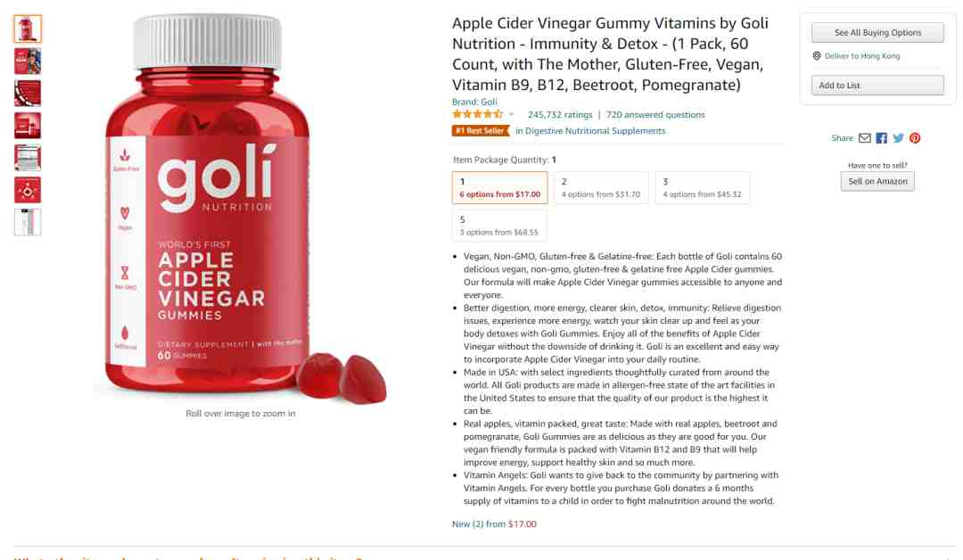Viewport: 963px width, 560px height.
Task: Choose quantity 1 option from $17.00
Action: (500, 187)
